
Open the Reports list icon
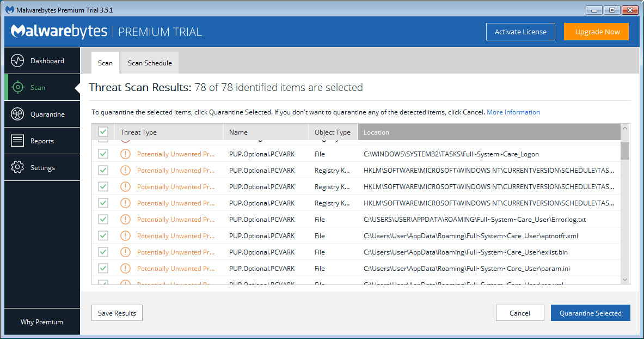pyautogui.click(x=17, y=141)
